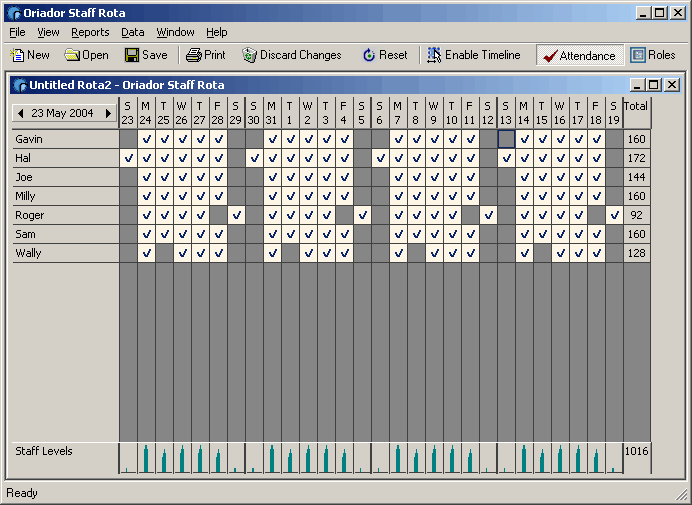Click the staff level bar for Monday 24

point(146,459)
